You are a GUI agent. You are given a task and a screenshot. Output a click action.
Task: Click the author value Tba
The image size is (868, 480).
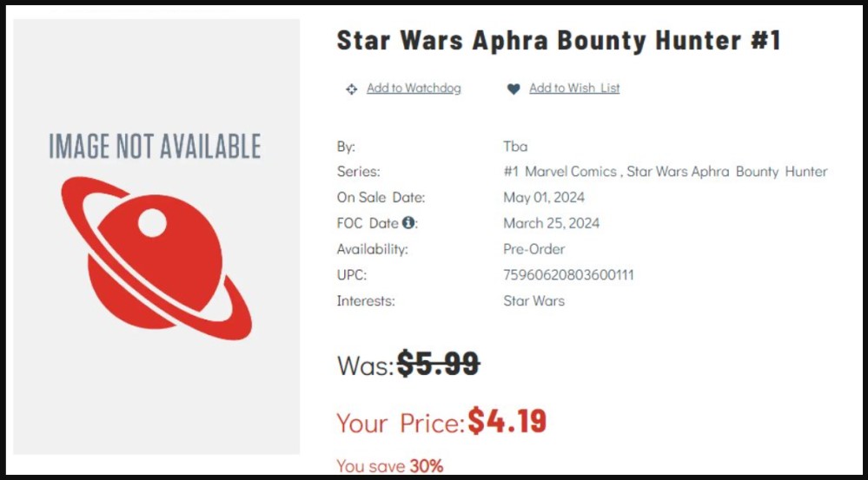[x=515, y=146]
